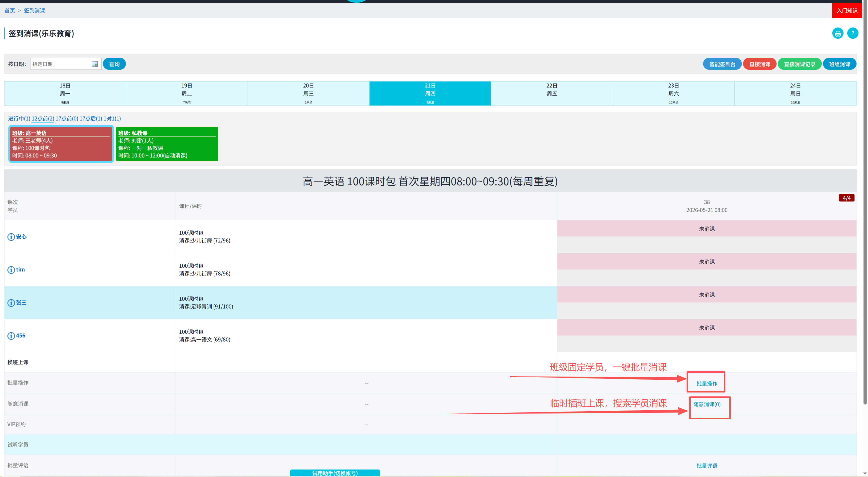Click the 4/4 attendance badge
868x477 pixels.
click(x=847, y=198)
